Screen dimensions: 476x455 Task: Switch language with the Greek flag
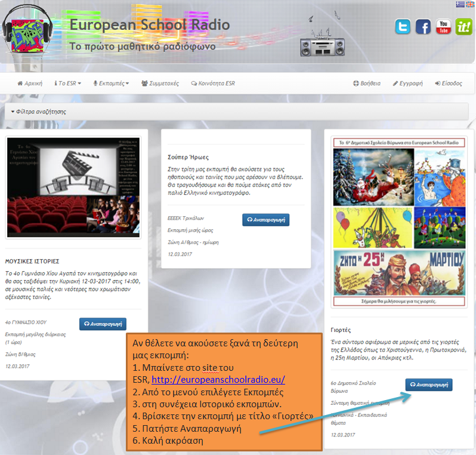[460, 4]
